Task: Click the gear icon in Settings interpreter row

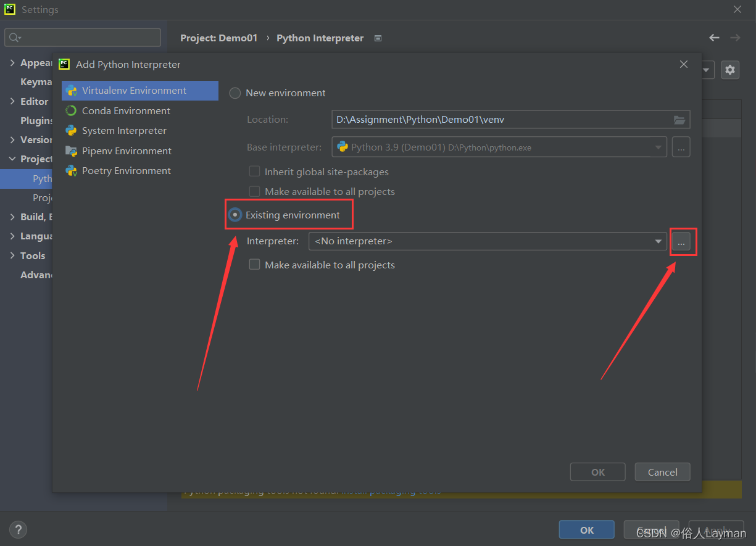Action: point(730,70)
